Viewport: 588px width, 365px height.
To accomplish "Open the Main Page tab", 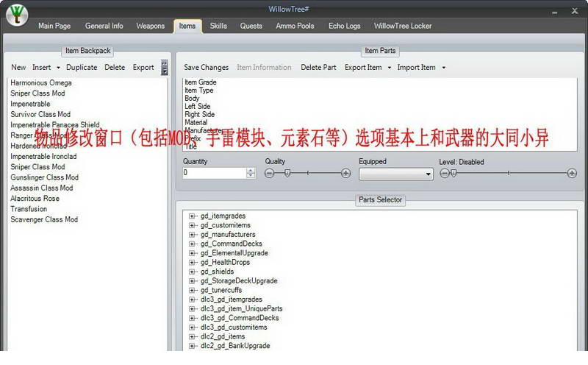I will click(54, 26).
